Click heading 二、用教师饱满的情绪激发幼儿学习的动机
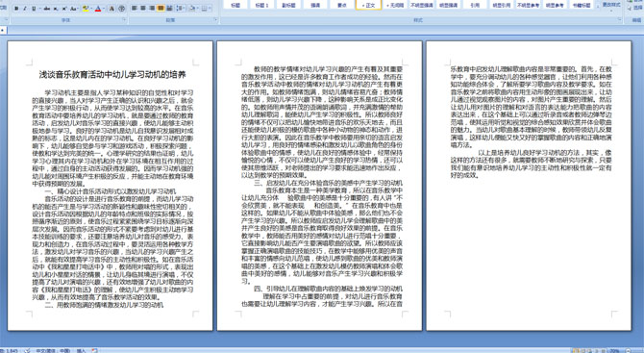The height and width of the screenshot is (353, 644). (x=104, y=305)
